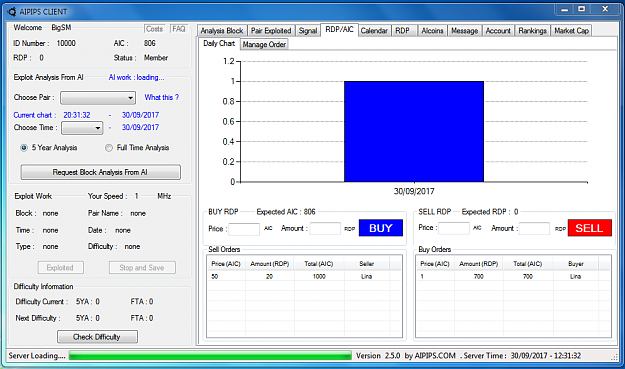625x369 pixels.
Task: Open the Rankings tab
Action: point(533,31)
